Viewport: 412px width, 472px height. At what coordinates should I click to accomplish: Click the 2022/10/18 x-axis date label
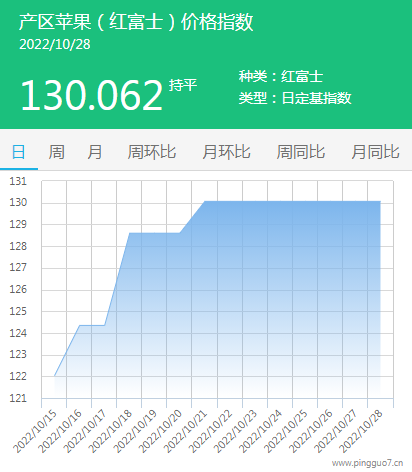point(110,431)
